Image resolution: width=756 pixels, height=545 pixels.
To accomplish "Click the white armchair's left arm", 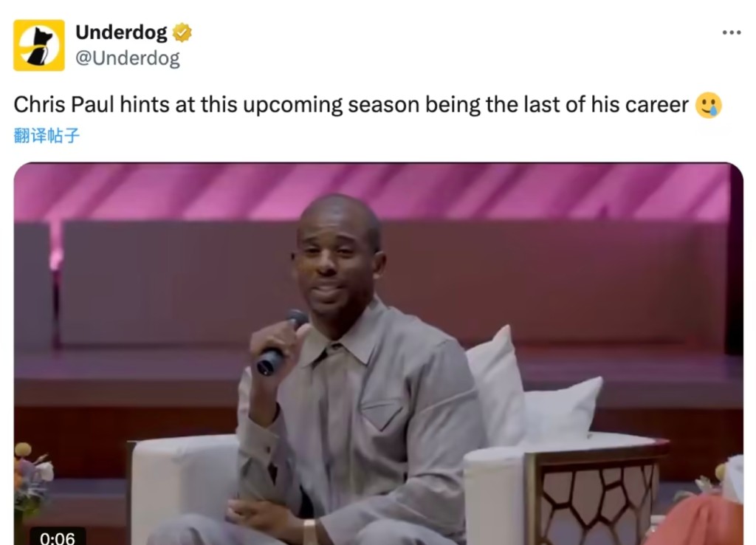I will point(185,487).
